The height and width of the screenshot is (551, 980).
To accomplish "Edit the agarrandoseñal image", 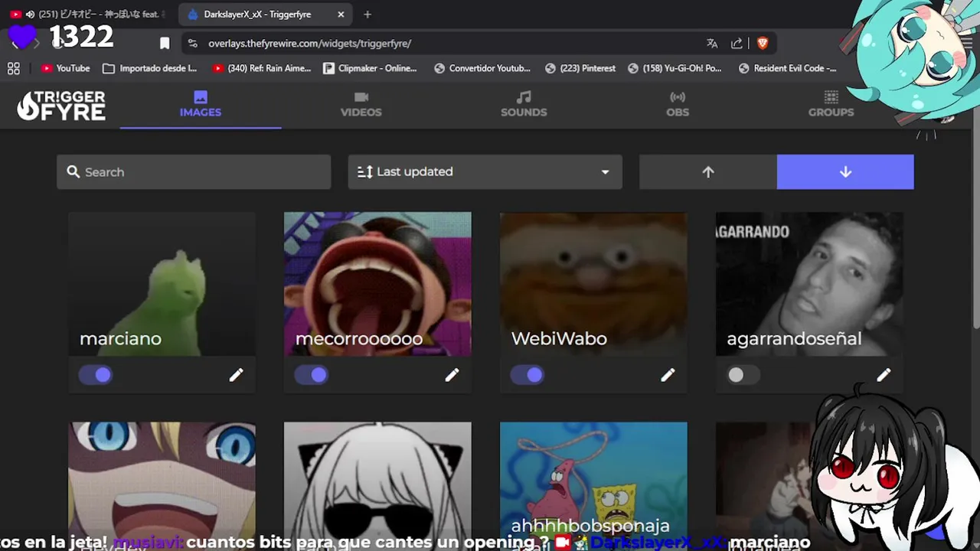I will tap(884, 375).
